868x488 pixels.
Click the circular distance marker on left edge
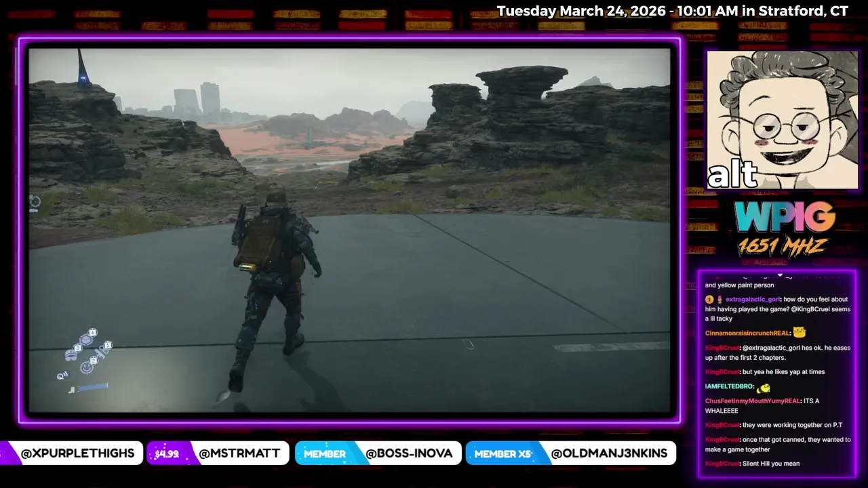[x=35, y=201]
